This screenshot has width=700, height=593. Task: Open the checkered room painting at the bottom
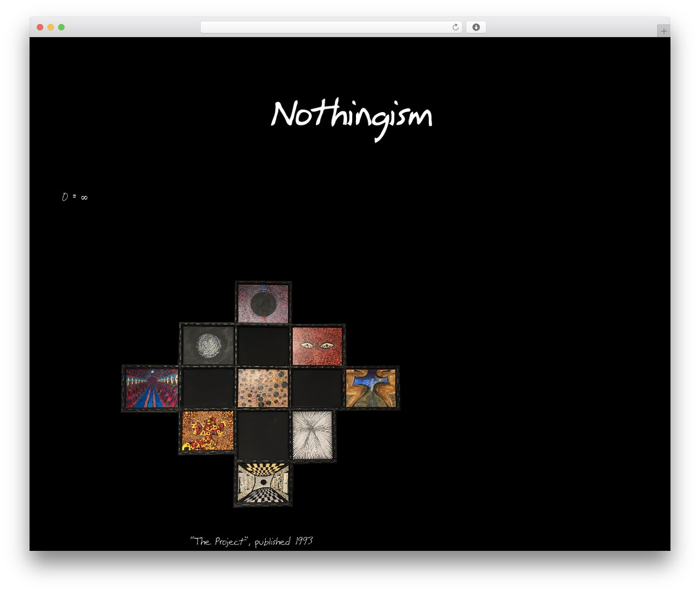(x=263, y=483)
